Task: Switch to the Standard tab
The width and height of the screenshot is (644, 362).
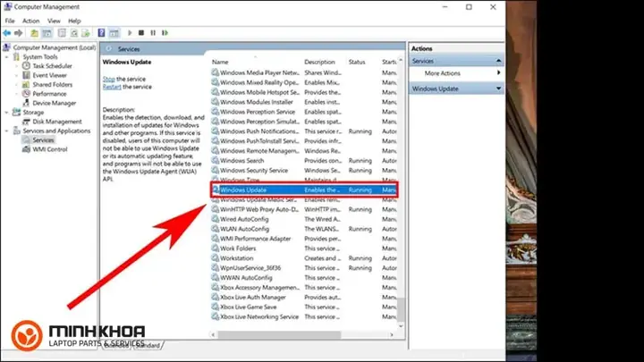Action: point(148,345)
